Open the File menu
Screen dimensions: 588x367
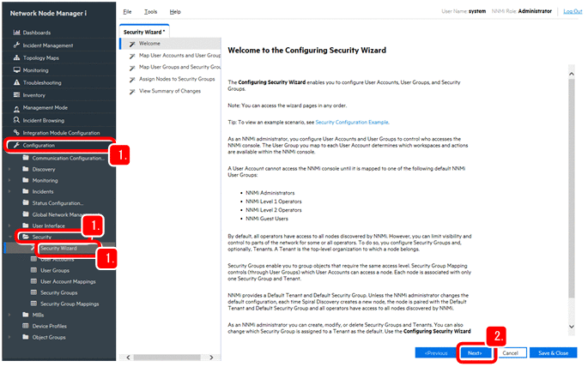128,12
